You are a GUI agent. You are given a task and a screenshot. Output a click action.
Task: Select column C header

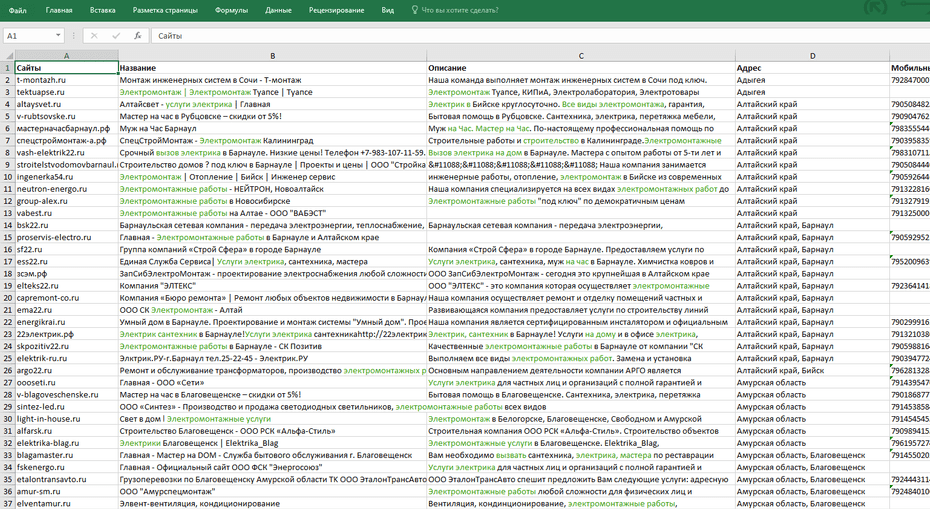point(580,56)
